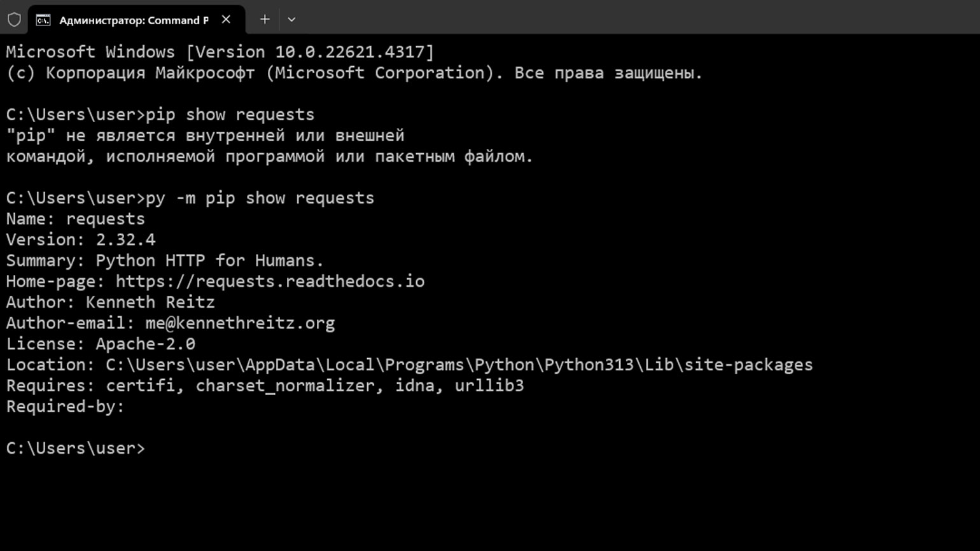Click the 'py -m pip show requests' command
Image resolution: width=980 pixels, height=551 pixels.
[x=260, y=198]
